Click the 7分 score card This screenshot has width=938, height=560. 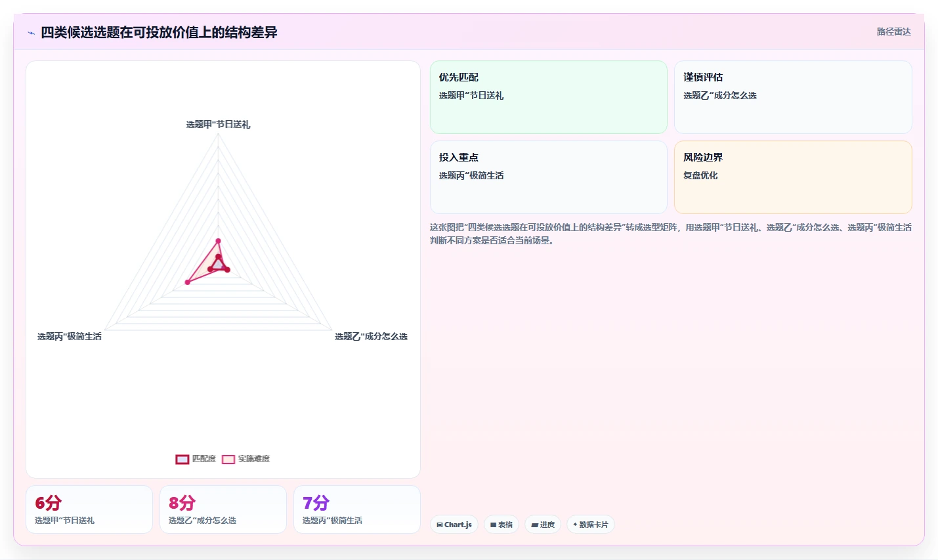[x=357, y=509]
